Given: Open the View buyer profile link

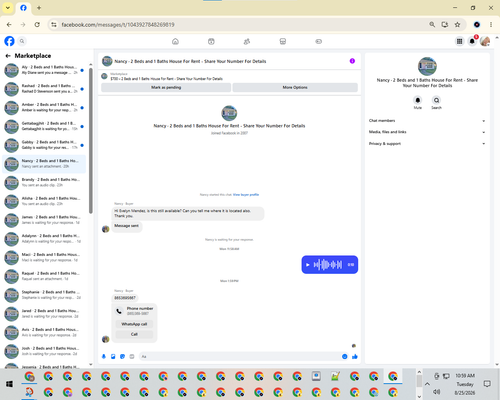Looking at the screenshot, I should [246, 195].
